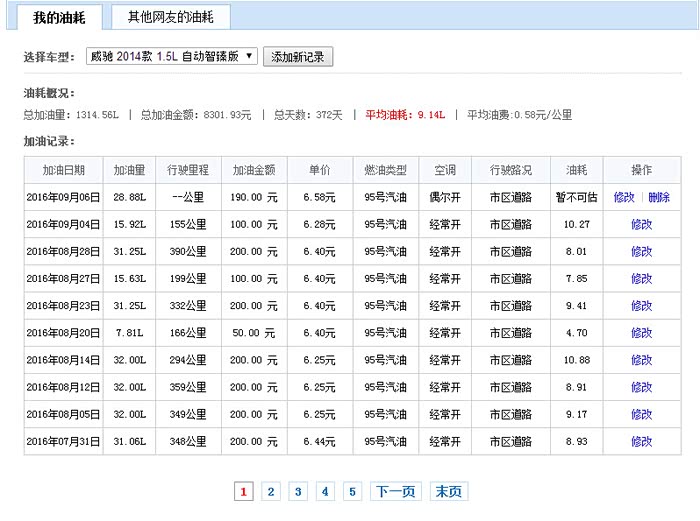Edit the 2016年07月31日 record
Viewport: 700px width, 521px height.
pyautogui.click(x=641, y=441)
